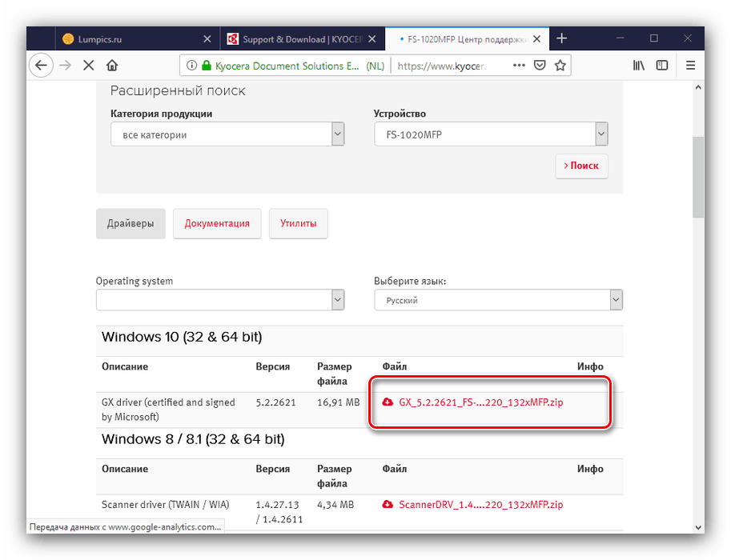Click file size cell 4,34 MB
This screenshot has width=731, height=560.
335,505
